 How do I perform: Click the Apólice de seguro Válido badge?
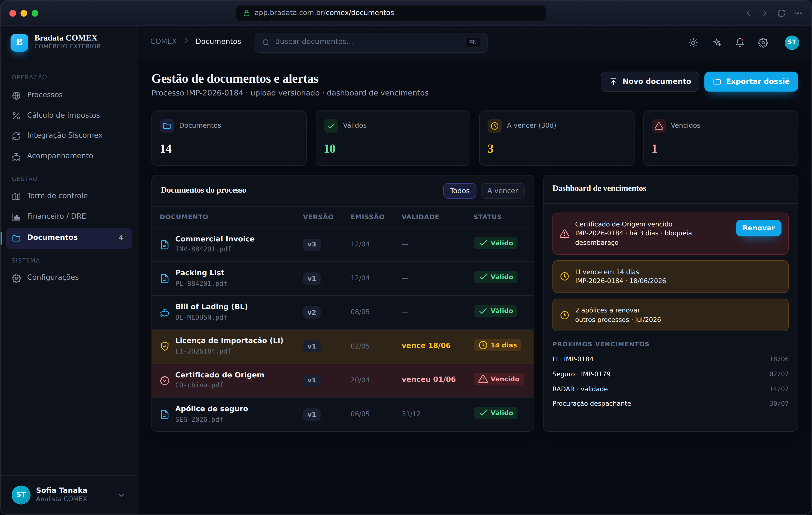(x=495, y=413)
